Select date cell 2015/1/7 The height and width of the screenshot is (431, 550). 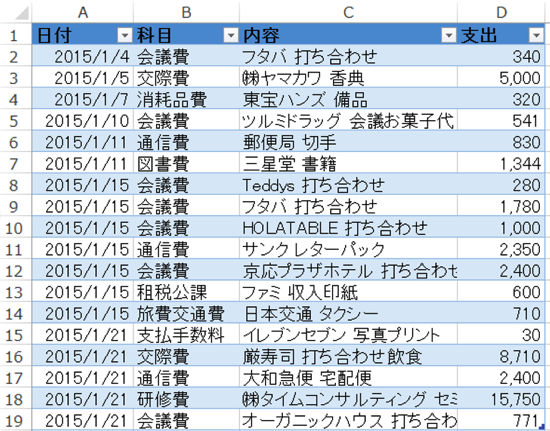pos(83,99)
